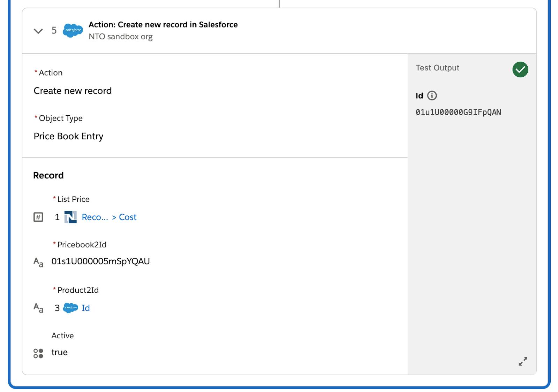Viewport: 558px width, 392px height.
Task: Click the step title Action: Create new record in Salesforce
Action: coord(163,25)
